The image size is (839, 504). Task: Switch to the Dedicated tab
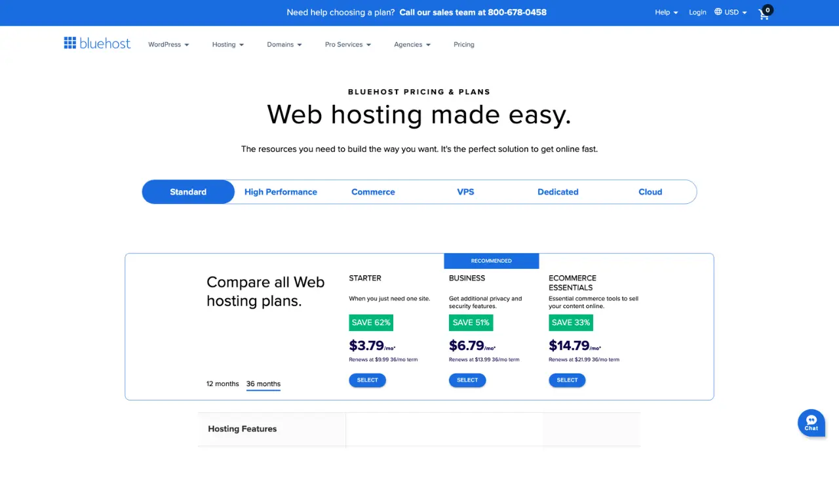point(558,192)
